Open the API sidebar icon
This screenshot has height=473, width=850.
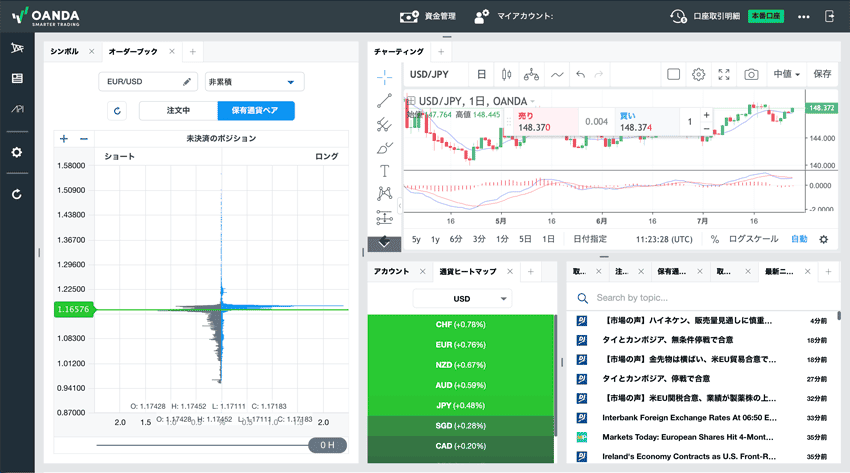17,109
